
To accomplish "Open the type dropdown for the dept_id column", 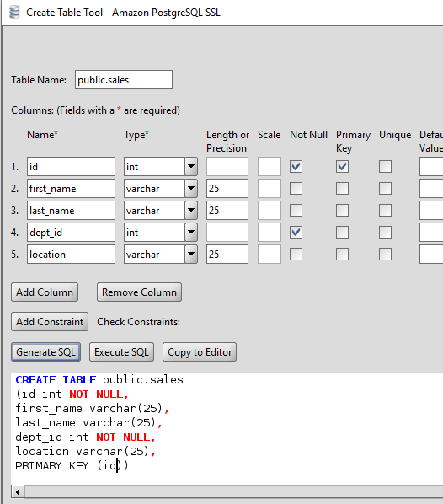I will (x=191, y=232).
